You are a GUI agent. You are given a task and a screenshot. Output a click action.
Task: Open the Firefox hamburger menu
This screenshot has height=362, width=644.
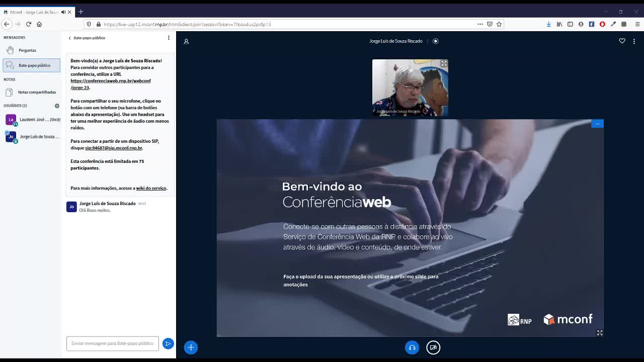(x=637, y=24)
